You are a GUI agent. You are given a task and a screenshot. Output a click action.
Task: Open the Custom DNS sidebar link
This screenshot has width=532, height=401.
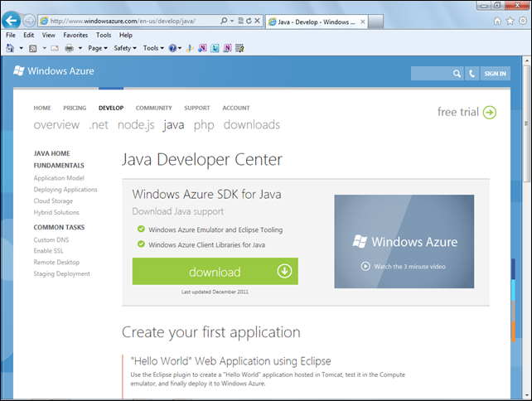click(51, 239)
